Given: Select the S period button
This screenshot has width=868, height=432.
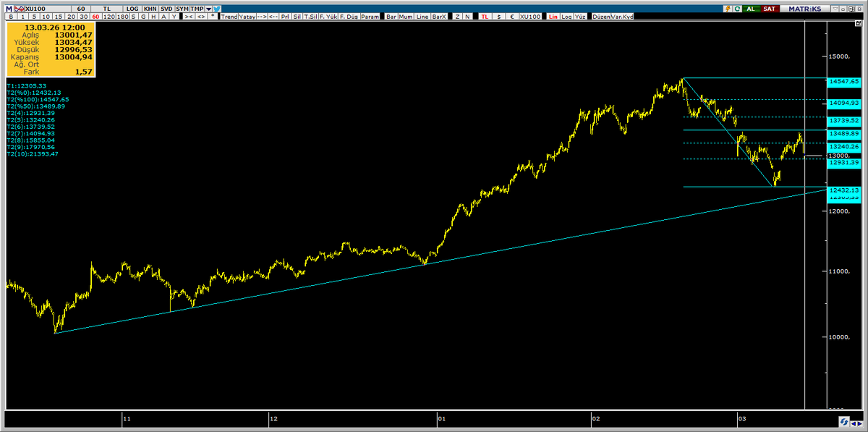Looking at the screenshot, I should click(x=133, y=17).
